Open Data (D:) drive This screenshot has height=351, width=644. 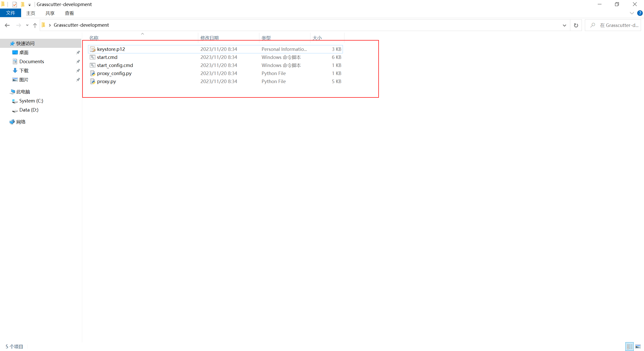point(29,110)
